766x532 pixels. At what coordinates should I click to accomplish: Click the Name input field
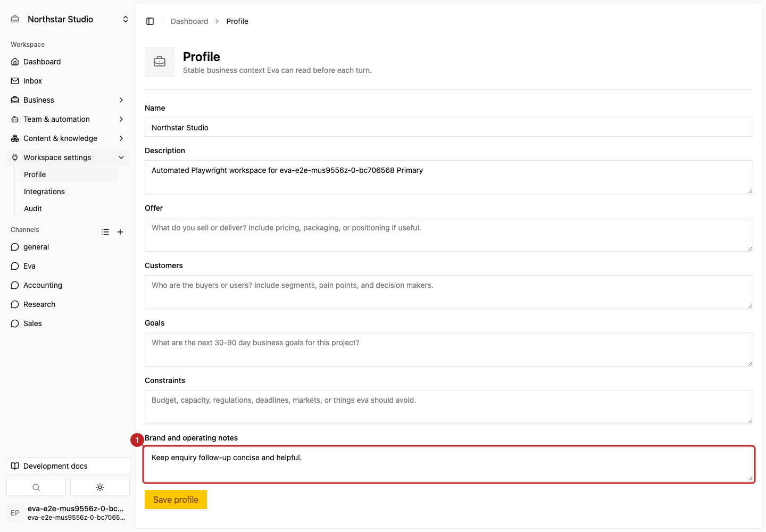point(449,127)
